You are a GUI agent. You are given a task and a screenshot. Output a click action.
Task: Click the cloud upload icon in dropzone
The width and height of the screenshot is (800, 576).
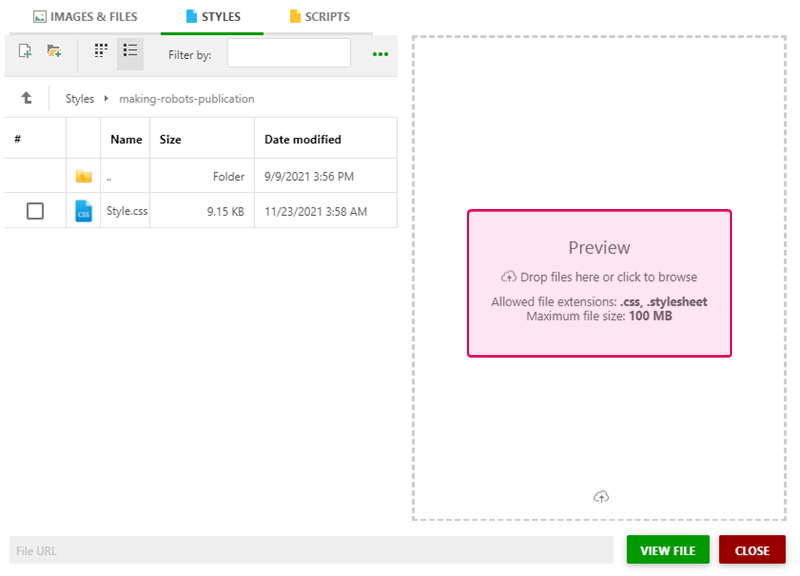click(600, 496)
